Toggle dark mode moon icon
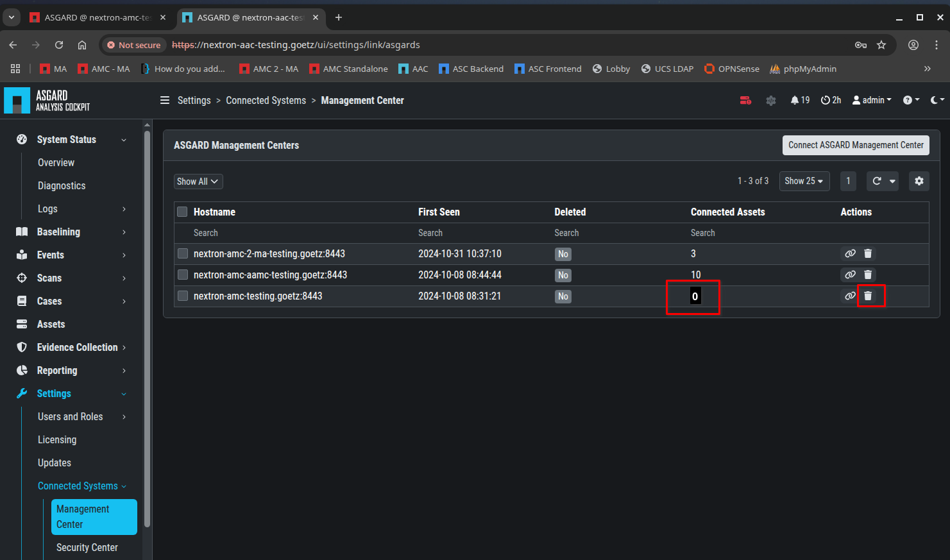950x560 pixels. pos(935,100)
